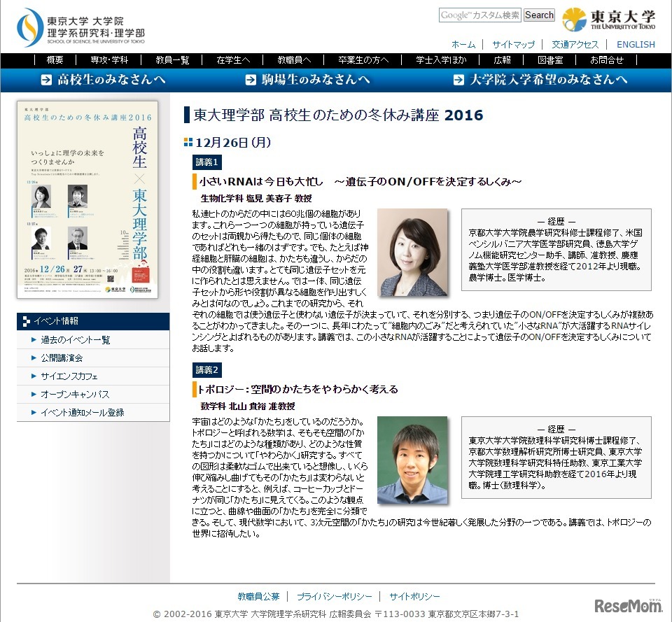Click the 講義2 label
This screenshot has height=622, width=672.
click(207, 369)
